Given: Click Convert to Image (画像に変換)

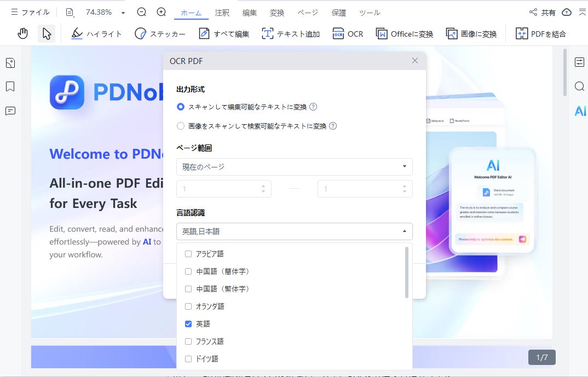Looking at the screenshot, I should pyautogui.click(x=471, y=34).
